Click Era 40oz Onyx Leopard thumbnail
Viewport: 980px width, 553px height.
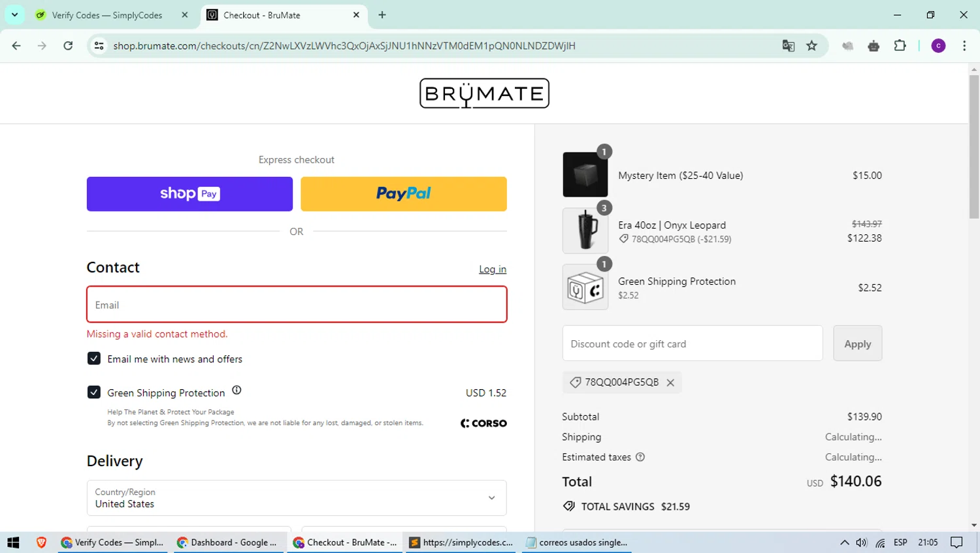click(585, 231)
